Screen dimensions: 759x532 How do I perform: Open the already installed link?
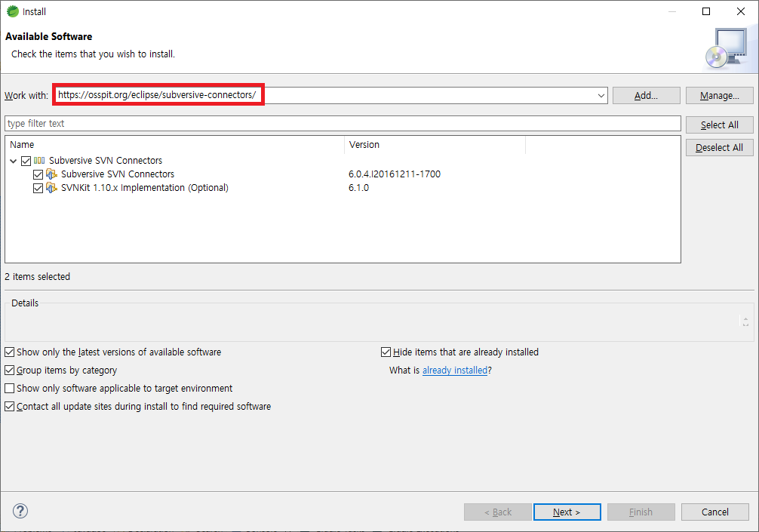pyautogui.click(x=455, y=371)
